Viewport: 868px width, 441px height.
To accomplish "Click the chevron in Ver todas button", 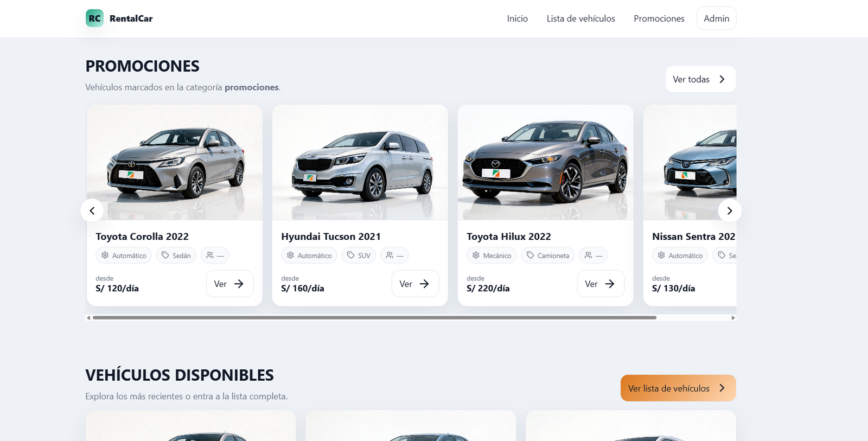I will pyautogui.click(x=722, y=79).
